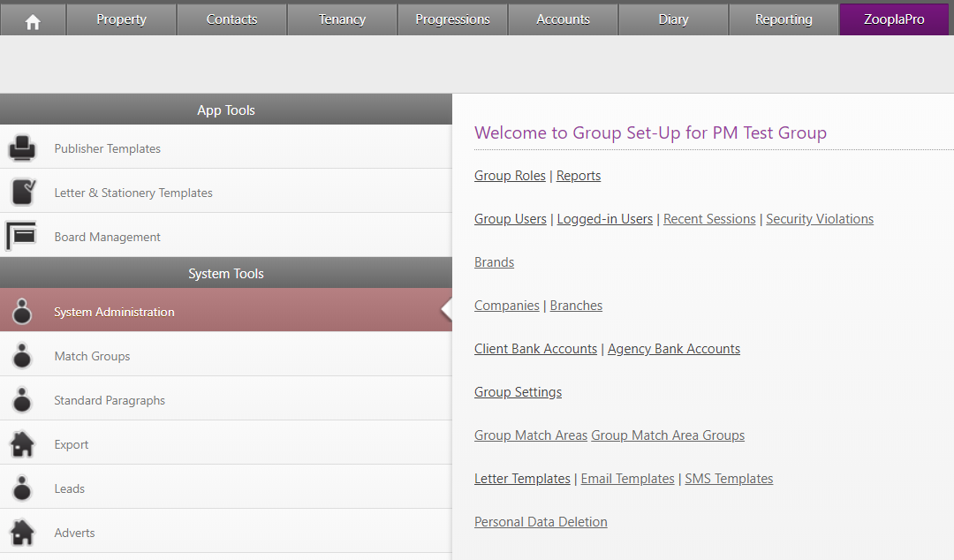The width and height of the screenshot is (954, 560).
Task: Click the Board Management board icon
Action: coord(22,236)
